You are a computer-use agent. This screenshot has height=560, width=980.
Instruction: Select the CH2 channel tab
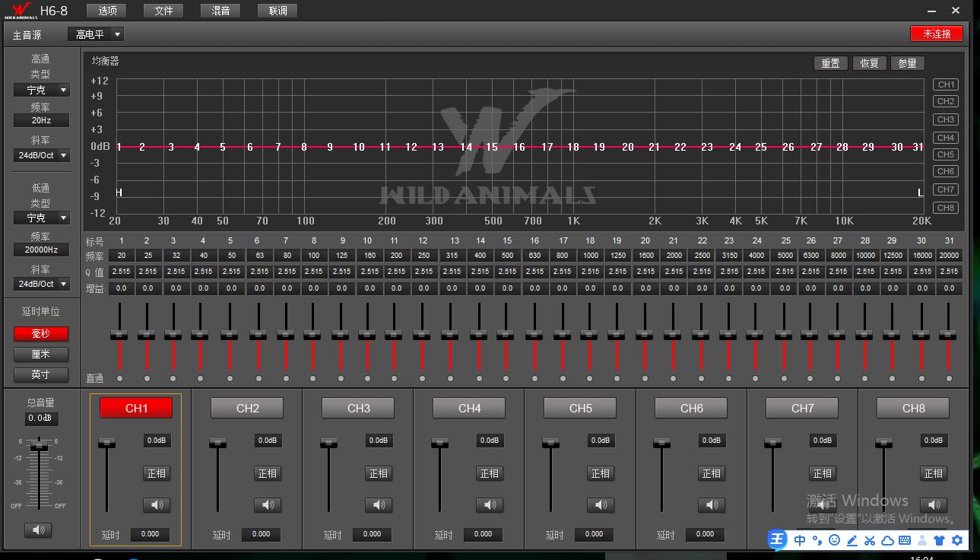tap(247, 408)
